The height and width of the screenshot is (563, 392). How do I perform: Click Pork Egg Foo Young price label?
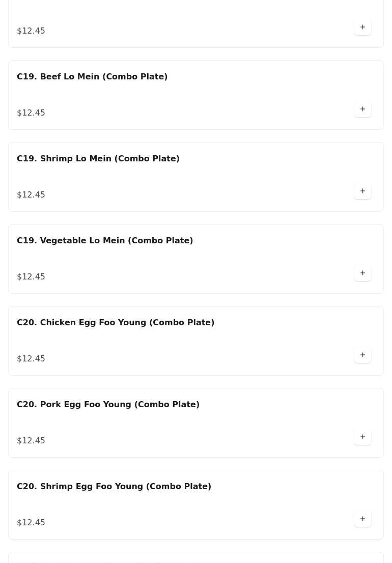click(31, 440)
